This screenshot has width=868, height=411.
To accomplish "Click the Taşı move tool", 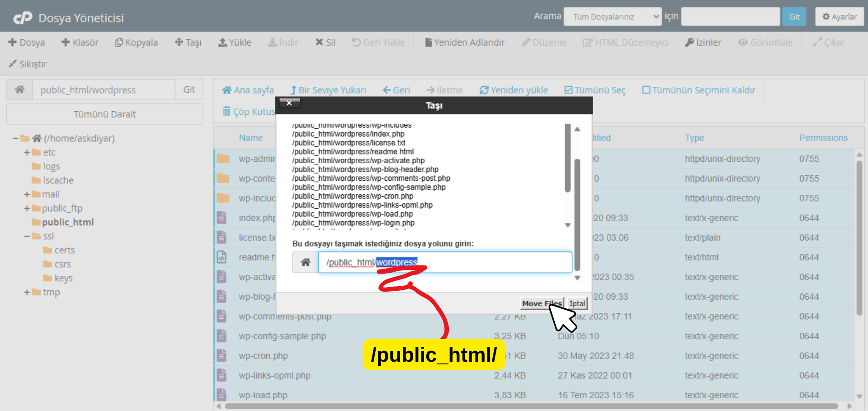I will [188, 43].
